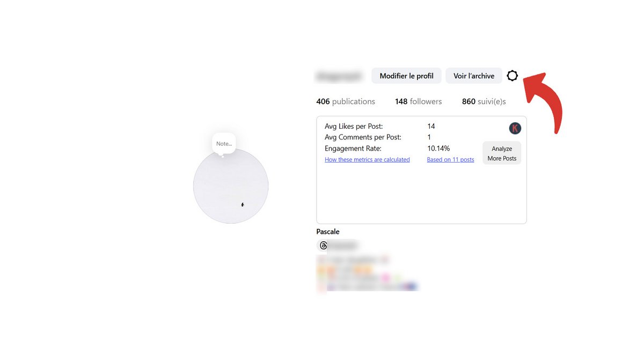
Task: View the 148 followers list
Action: tap(418, 101)
